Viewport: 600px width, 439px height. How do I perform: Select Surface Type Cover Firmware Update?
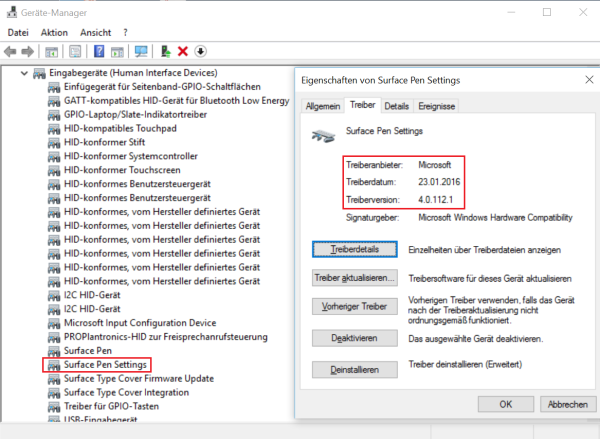point(139,379)
